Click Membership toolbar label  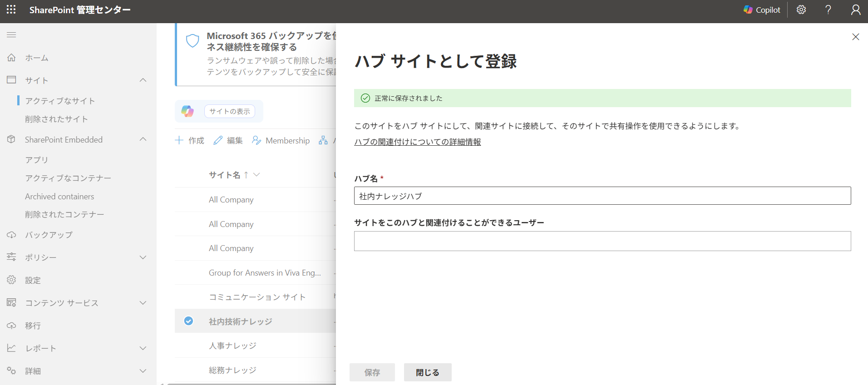[288, 141]
